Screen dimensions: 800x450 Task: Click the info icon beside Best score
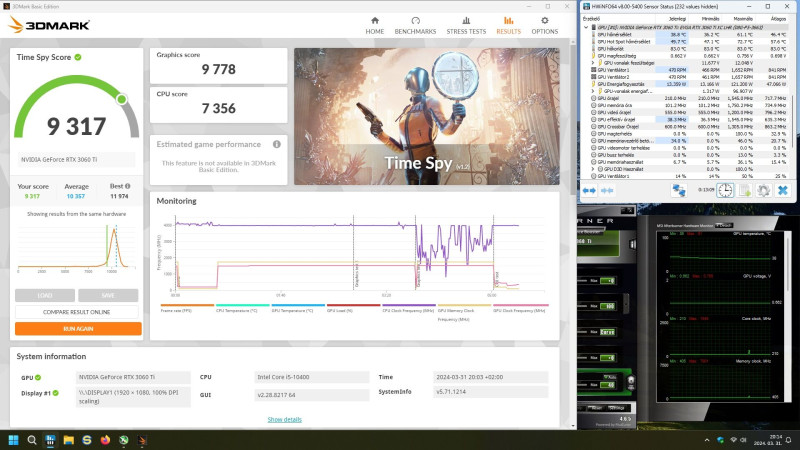point(128,186)
